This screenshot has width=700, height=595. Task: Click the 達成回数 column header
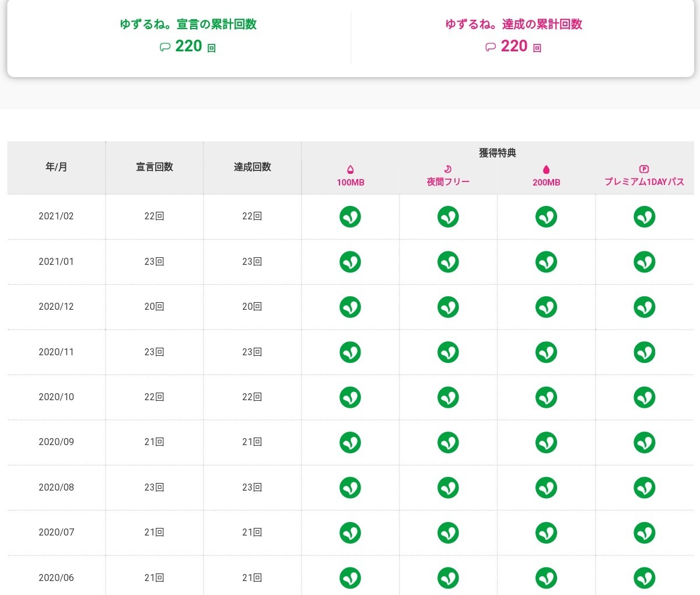pos(252,167)
